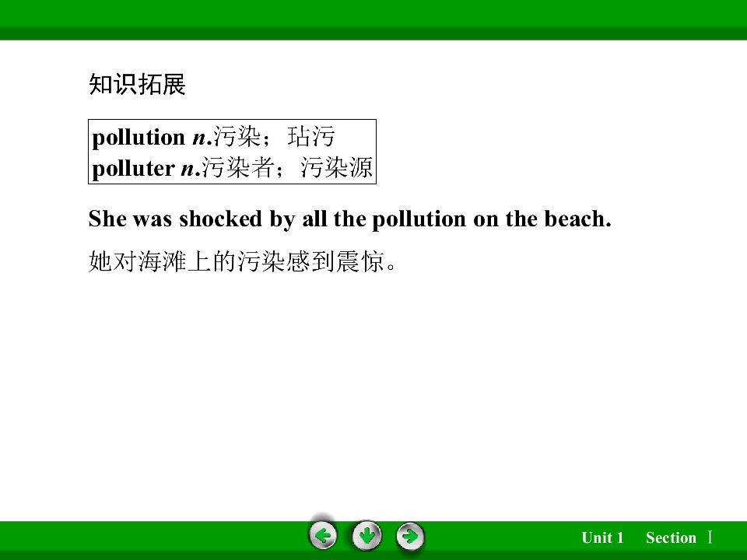Click the italic n. after polluter
Viewport: 747px width, 560px height.
[x=191, y=169]
